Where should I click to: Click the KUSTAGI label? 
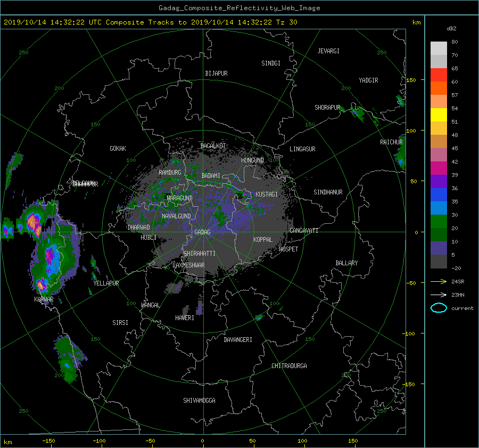pos(267,194)
